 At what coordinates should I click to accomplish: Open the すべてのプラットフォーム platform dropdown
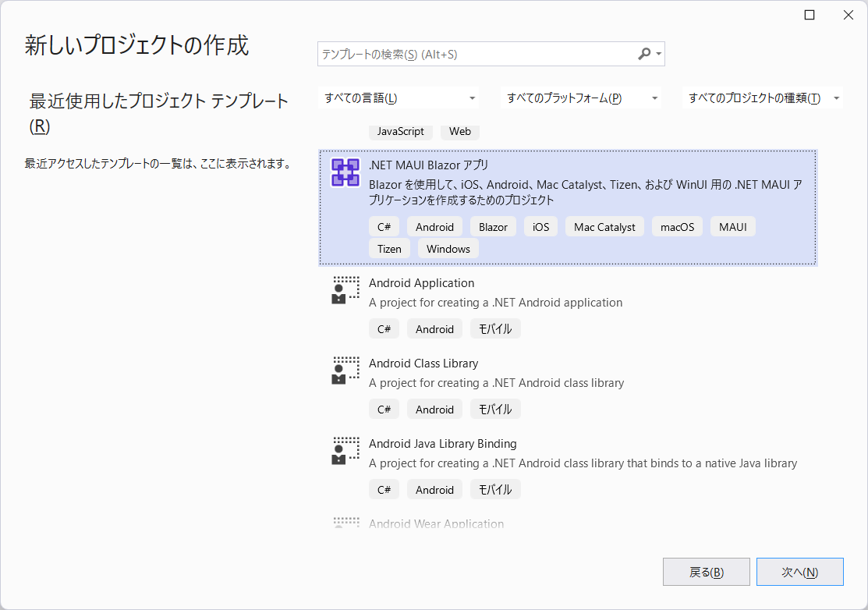point(581,98)
